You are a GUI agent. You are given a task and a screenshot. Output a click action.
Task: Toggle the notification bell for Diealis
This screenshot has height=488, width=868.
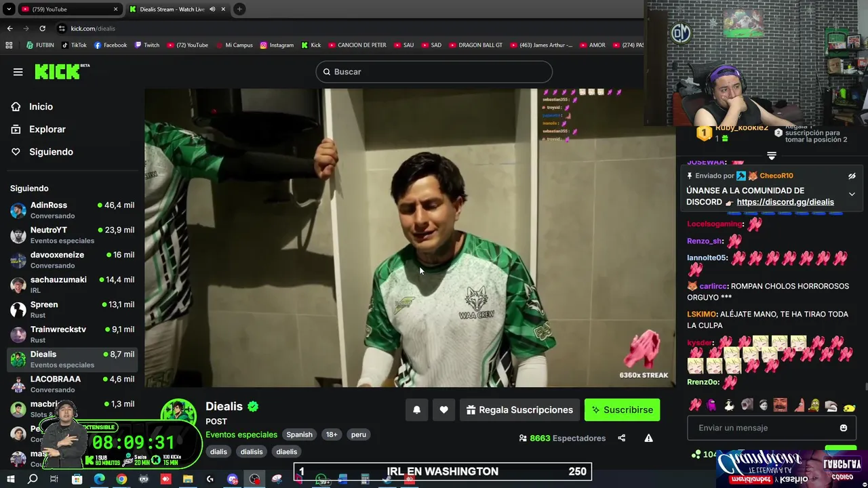coord(417,409)
